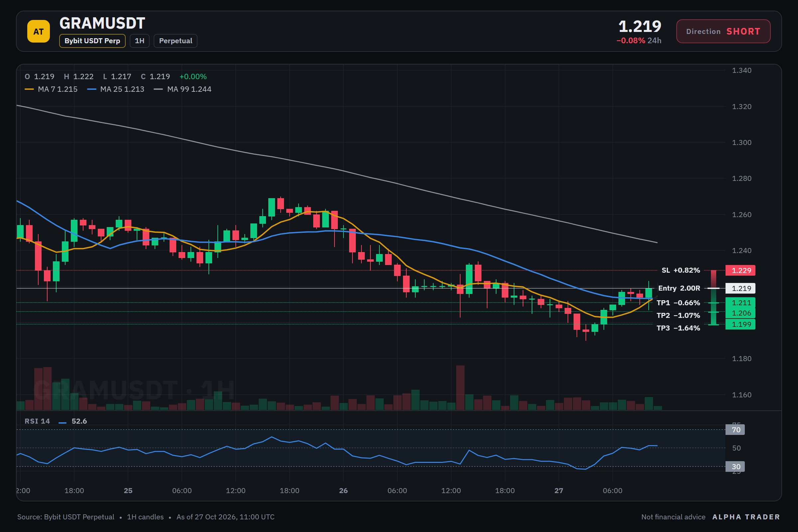
Task: Click the TP3 1.199 green price tag
Action: (x=740, y=325)
